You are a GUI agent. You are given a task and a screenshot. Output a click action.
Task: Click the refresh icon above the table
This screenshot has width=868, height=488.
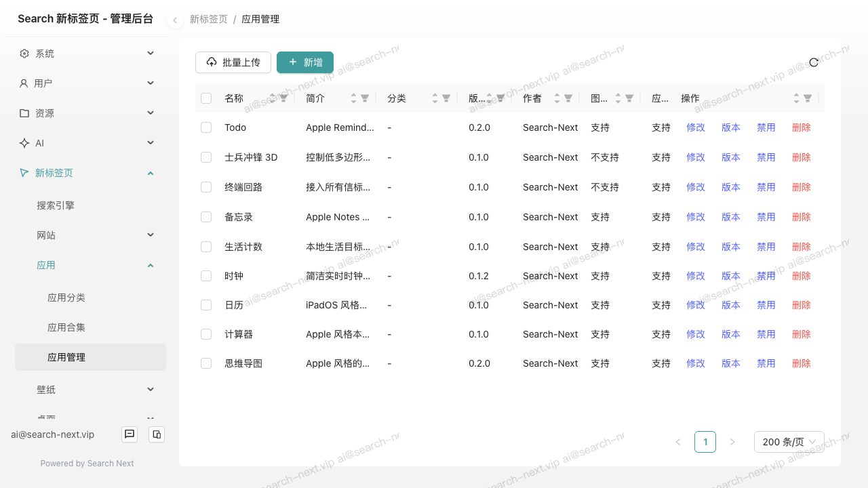[x=814, y=62]
